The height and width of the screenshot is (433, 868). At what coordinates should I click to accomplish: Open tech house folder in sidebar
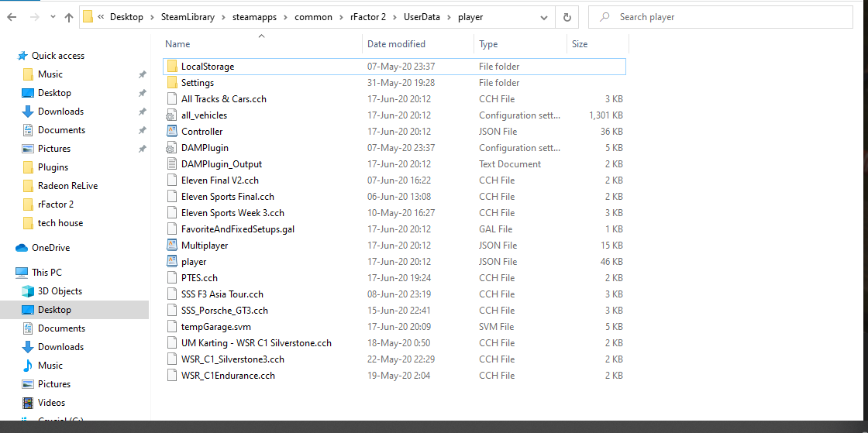(60, 223)
